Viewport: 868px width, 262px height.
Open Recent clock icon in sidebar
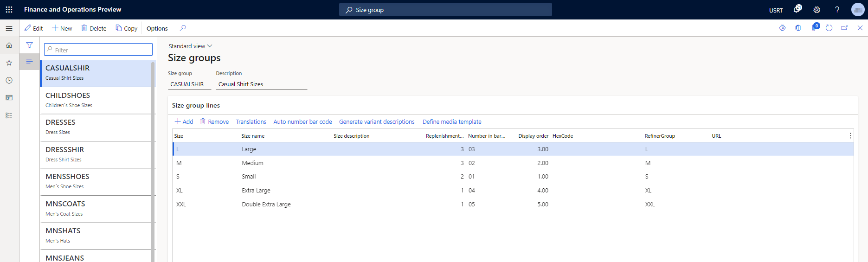pos(9,80)
